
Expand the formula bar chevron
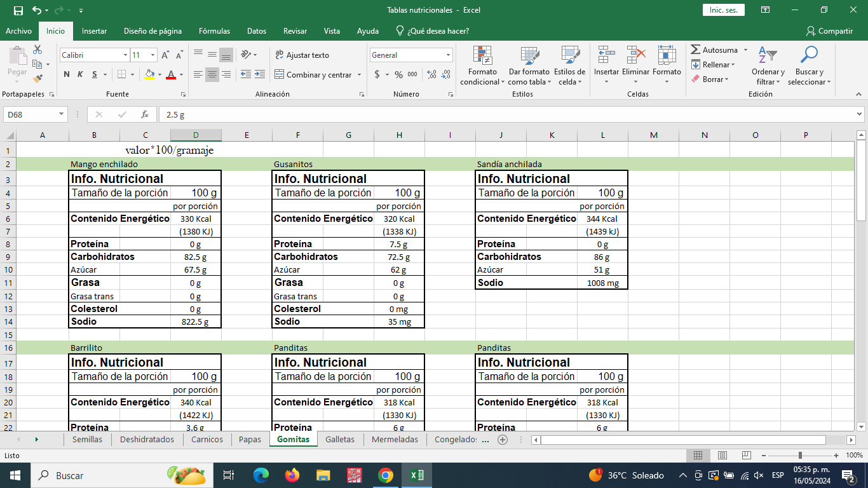[x=860, y=114]
